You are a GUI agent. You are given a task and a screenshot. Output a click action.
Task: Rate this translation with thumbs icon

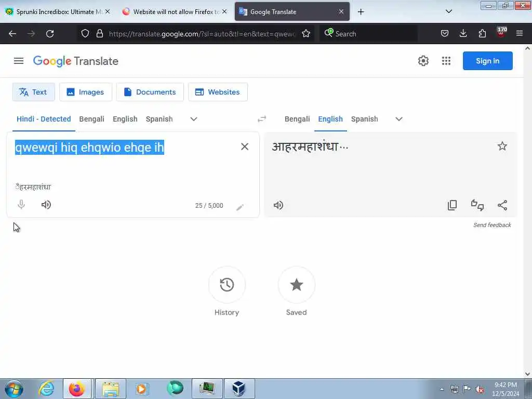pyautogui.click(x=477, y=205)
